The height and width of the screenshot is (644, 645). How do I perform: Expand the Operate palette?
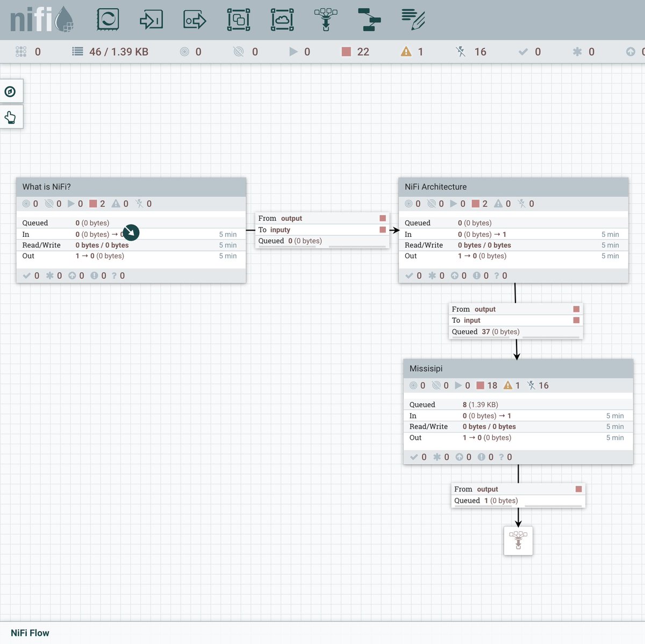pos(10,118)
